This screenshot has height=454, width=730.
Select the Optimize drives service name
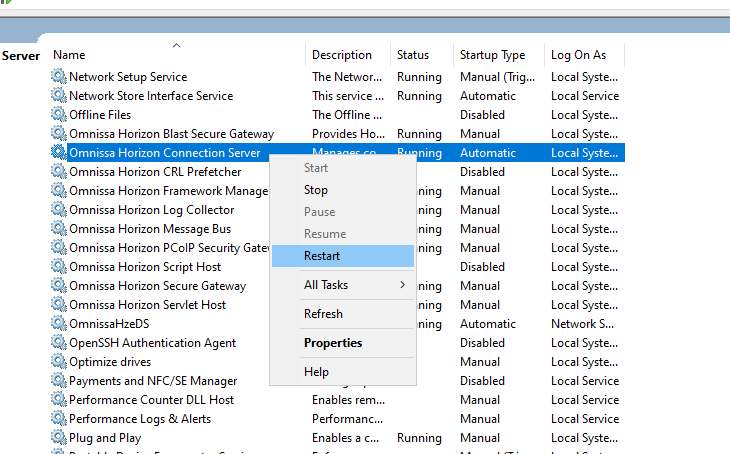point(110,362)
